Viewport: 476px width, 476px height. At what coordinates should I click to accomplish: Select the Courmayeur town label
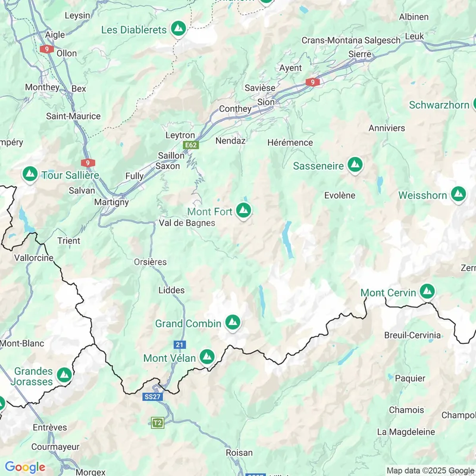pos(55,447)
